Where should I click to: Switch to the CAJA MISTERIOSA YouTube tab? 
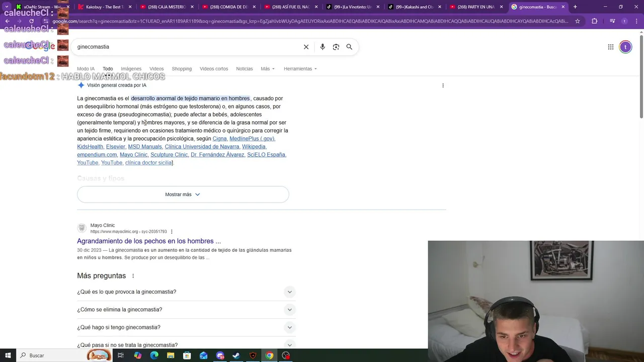(x=167, y=7)
